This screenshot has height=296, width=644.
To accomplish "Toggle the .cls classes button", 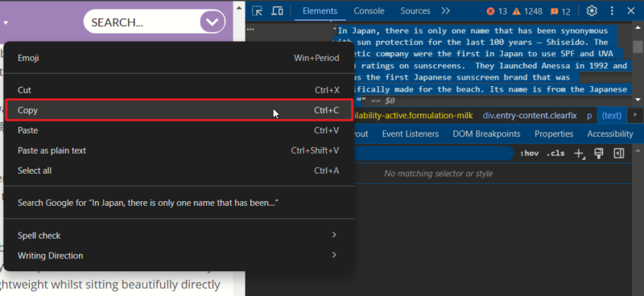I will [x=555, y=154].
